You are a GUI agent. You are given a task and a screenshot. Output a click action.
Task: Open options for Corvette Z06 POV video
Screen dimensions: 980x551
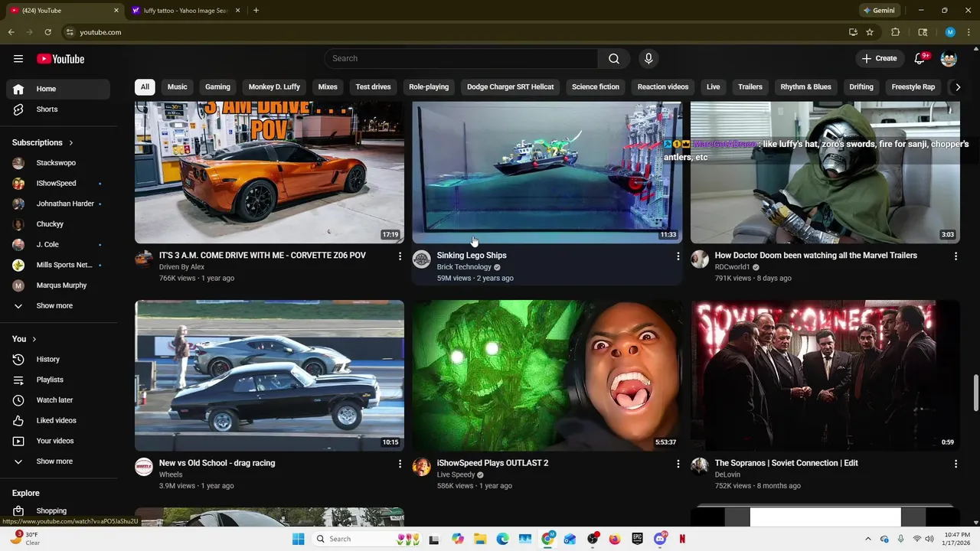[x=400, y=256]
